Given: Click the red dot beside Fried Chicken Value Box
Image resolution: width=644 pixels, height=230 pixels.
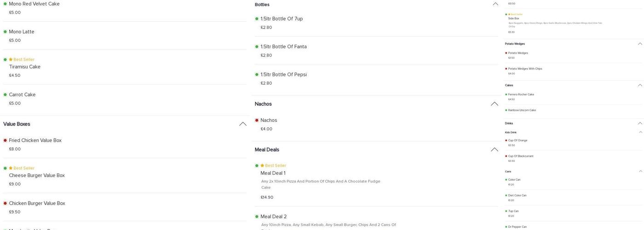Looking at the screenshot, I should tap(5, 140).
